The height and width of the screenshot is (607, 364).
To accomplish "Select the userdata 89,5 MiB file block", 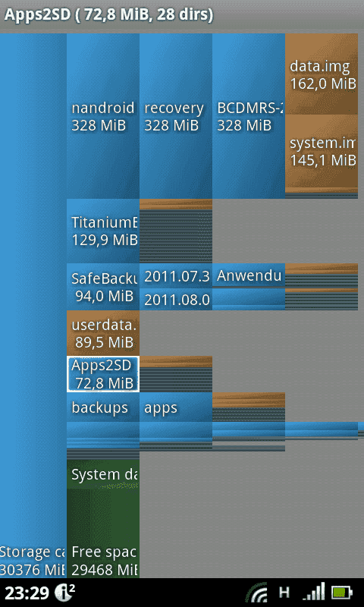I will pyautogui.click(x=103, y=333).
